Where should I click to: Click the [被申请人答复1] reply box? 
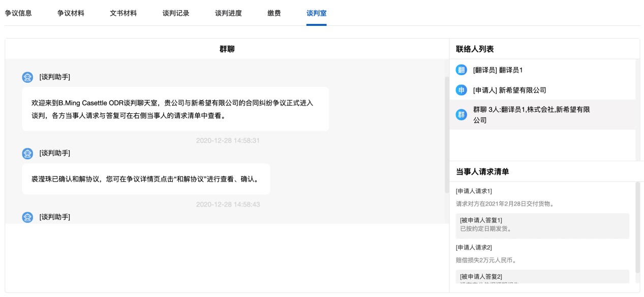pos(542,224)
